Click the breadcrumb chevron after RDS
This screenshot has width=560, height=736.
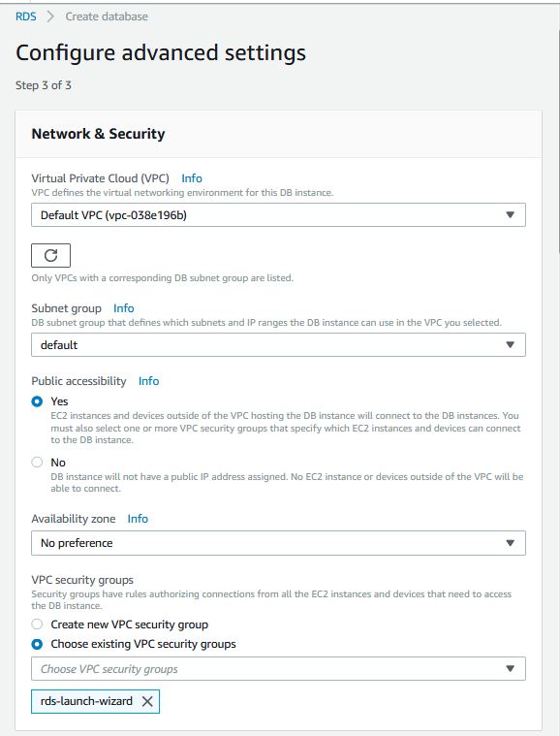pyautogui.click(x=50, y=16)
